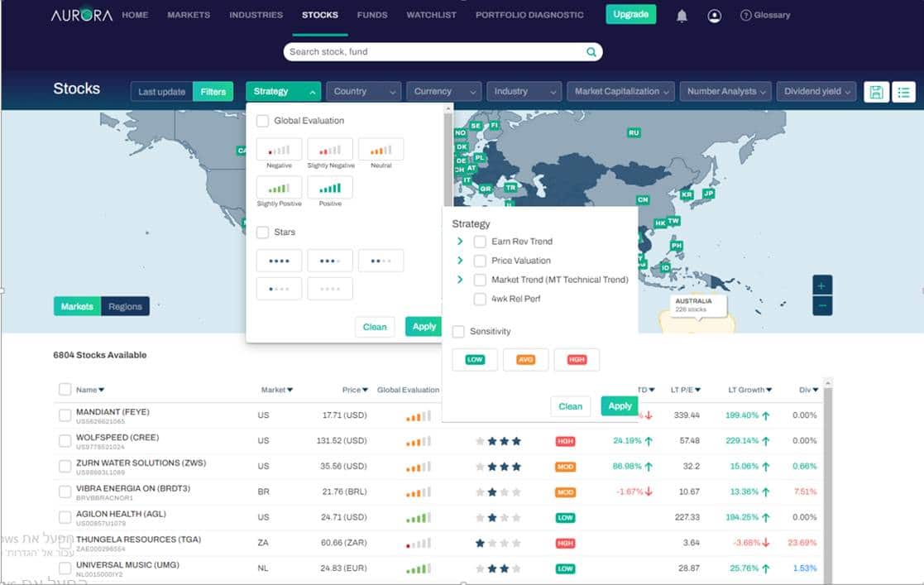Open the Country filter dropdown
This screenshot has width=924, height=585.
[363, 92]
